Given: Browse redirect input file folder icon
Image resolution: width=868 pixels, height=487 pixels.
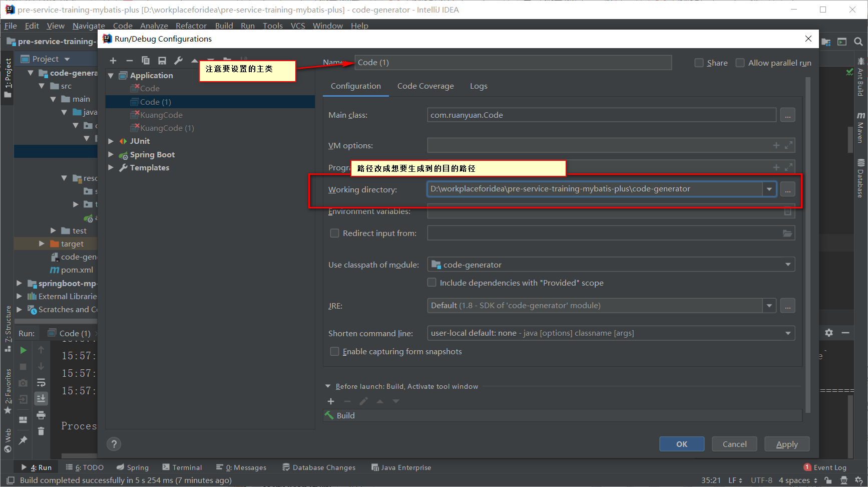Looking at the screenshot, I should click(787, 233).
